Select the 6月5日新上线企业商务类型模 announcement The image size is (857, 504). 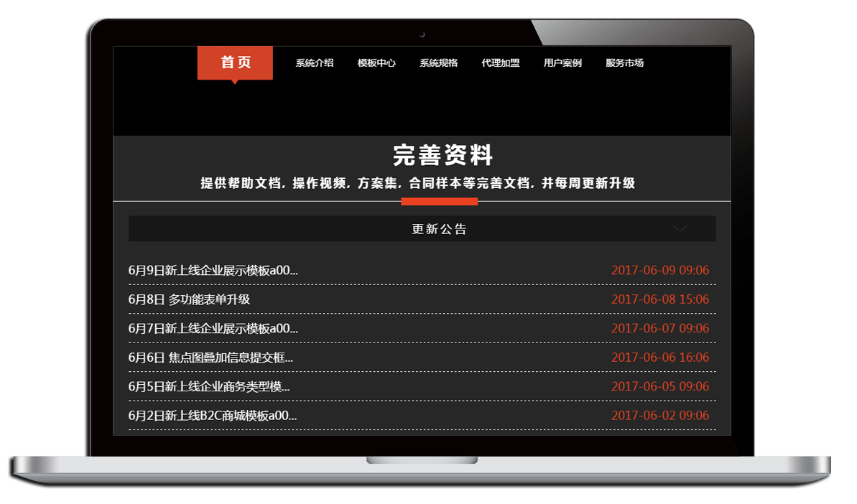(209, 386)
